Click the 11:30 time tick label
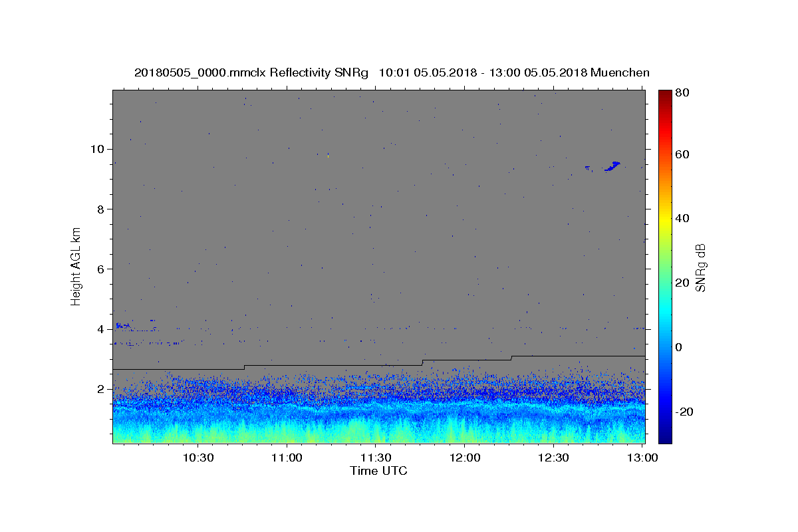Image resolution: width=798 pixels, height=532 pixels. [x=376, y=458]
